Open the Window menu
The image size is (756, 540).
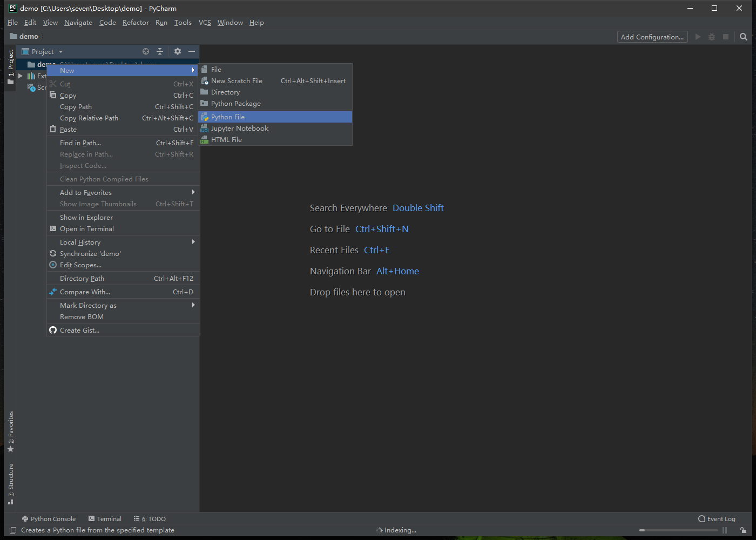[230, 23]
